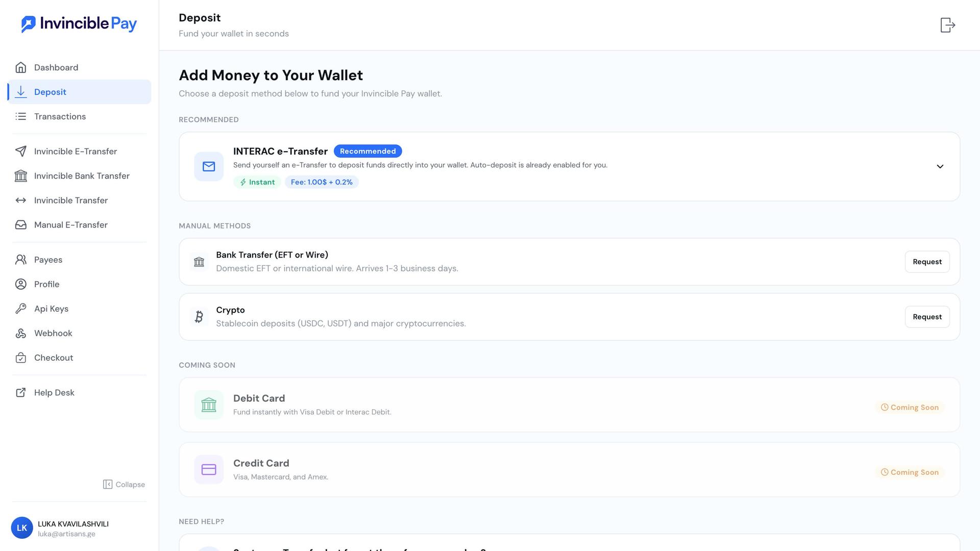The height and width of the screenshot is (551, 980).
Task: Open the Dashboard menu item
Action: 79,67
